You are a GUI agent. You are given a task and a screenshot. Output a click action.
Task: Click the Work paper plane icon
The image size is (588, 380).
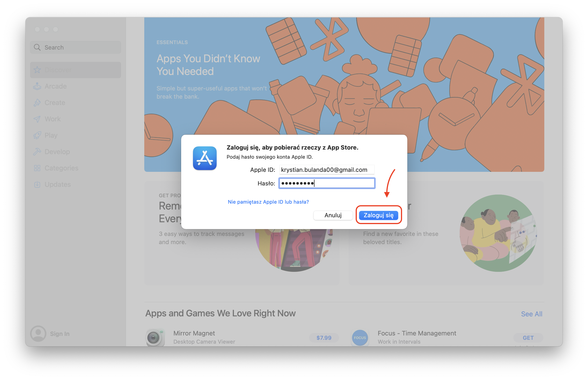click(x=37, y=119)
